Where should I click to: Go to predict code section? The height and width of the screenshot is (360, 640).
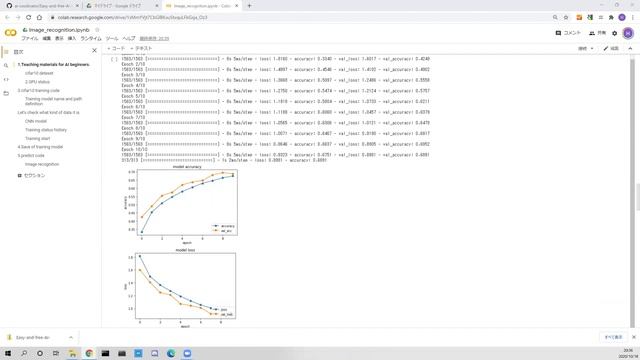click(31, 156)
